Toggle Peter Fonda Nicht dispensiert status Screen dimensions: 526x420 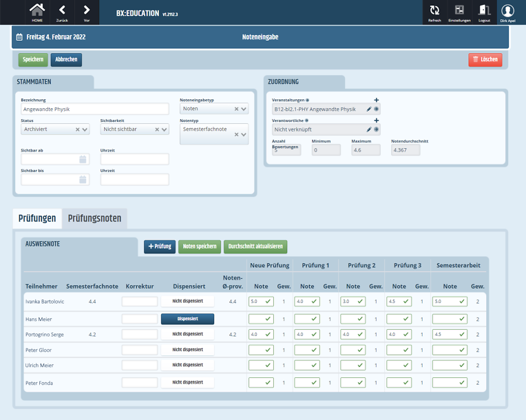click(187, 382)
